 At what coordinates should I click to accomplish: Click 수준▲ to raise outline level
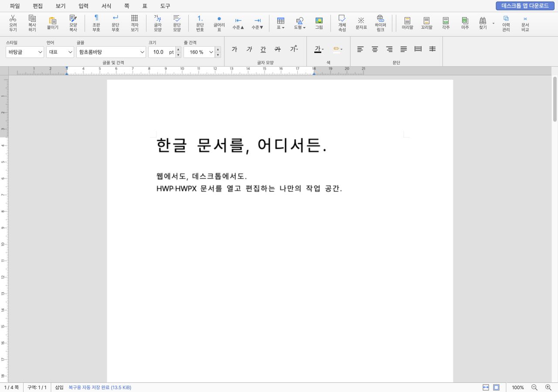pyautogui.click(x=238, y=23)
